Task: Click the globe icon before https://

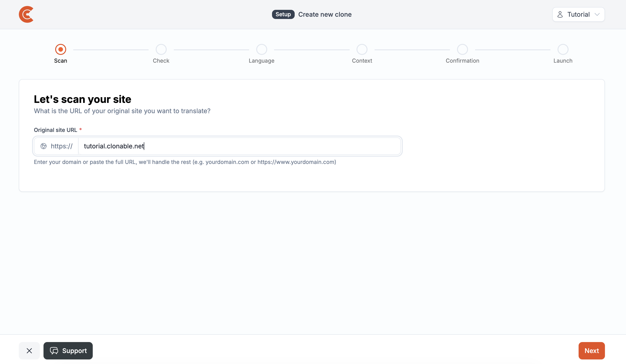Action: pyautogui.click(x=44, y=146)
